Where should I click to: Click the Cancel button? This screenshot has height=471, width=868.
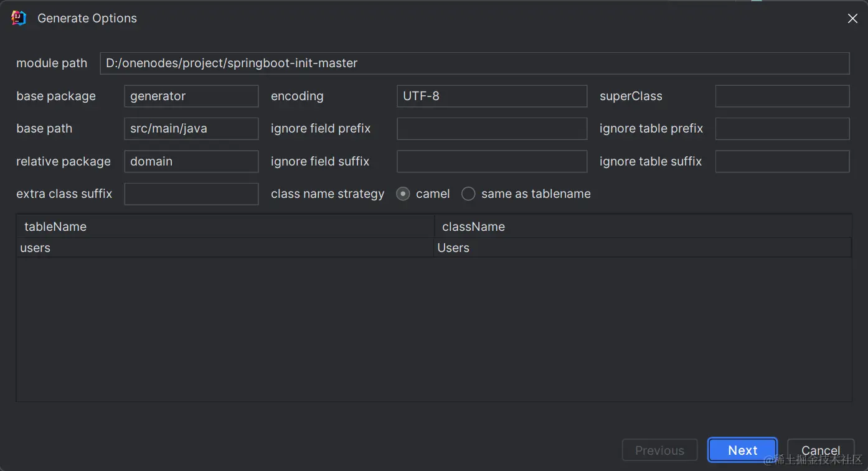click(x=820, y=450)
